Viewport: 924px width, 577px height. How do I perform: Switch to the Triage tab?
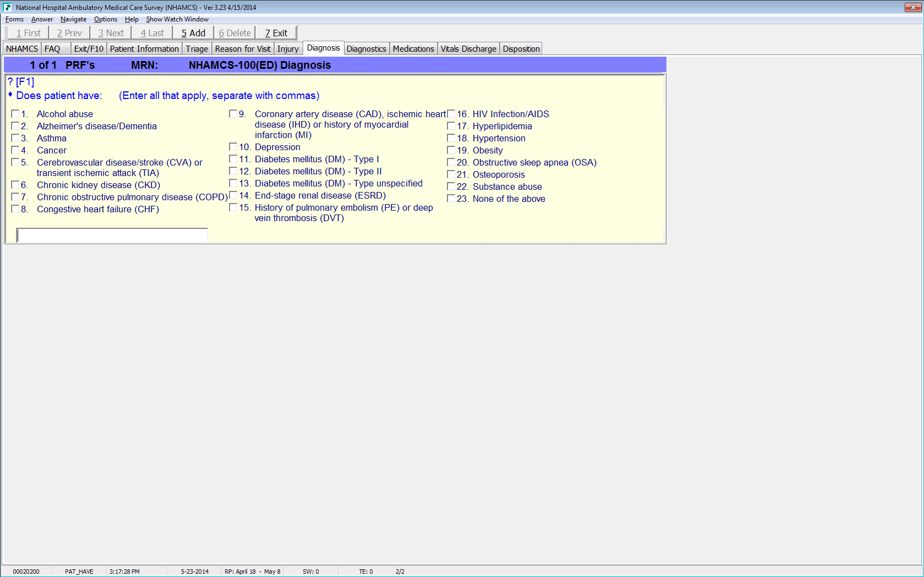coord(196,49)
